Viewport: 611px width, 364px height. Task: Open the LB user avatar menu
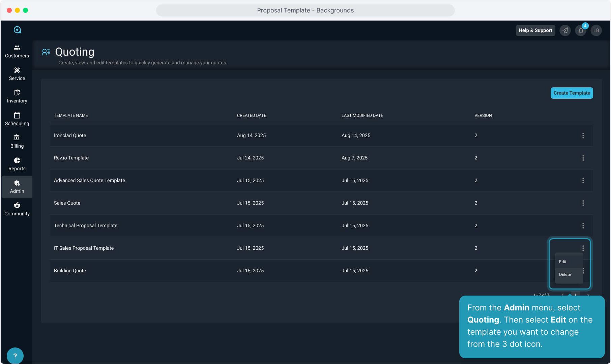point(596,30)
